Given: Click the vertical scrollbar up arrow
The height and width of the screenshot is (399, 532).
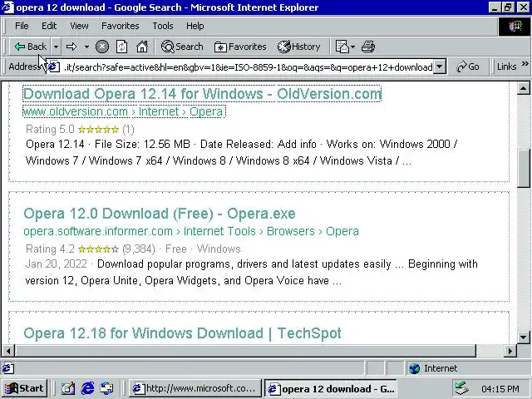Looking at the screenshot, I should [x=523, y=89].
